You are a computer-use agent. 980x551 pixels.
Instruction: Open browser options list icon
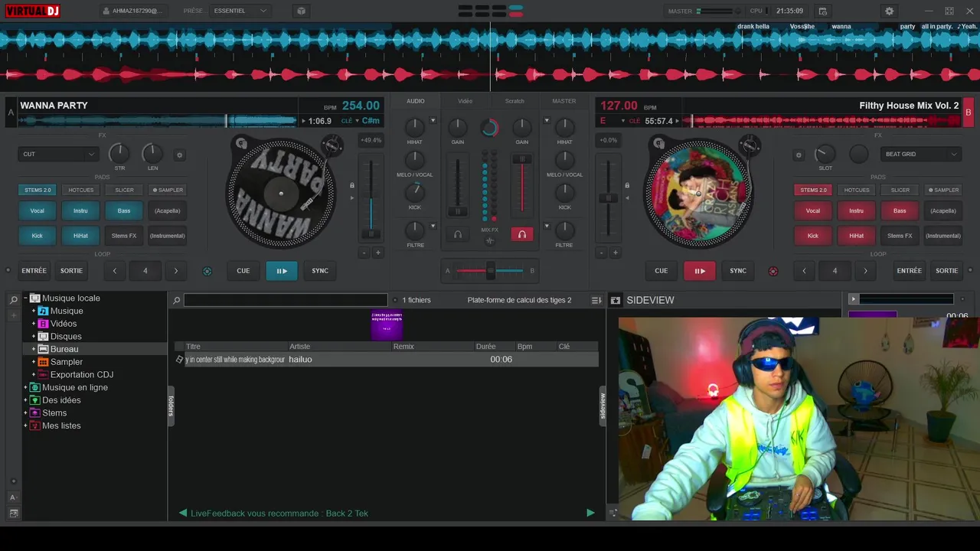596,301
